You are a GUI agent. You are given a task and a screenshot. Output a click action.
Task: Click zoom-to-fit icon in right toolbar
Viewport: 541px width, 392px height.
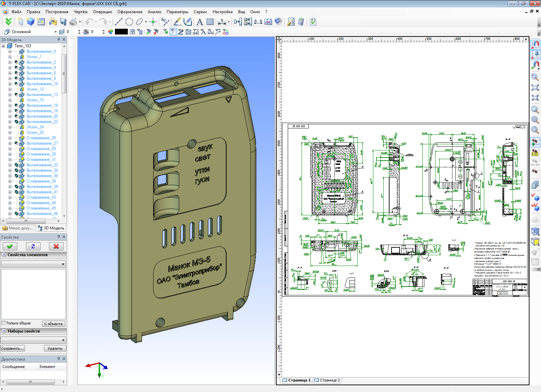click(x=535, y=88)
